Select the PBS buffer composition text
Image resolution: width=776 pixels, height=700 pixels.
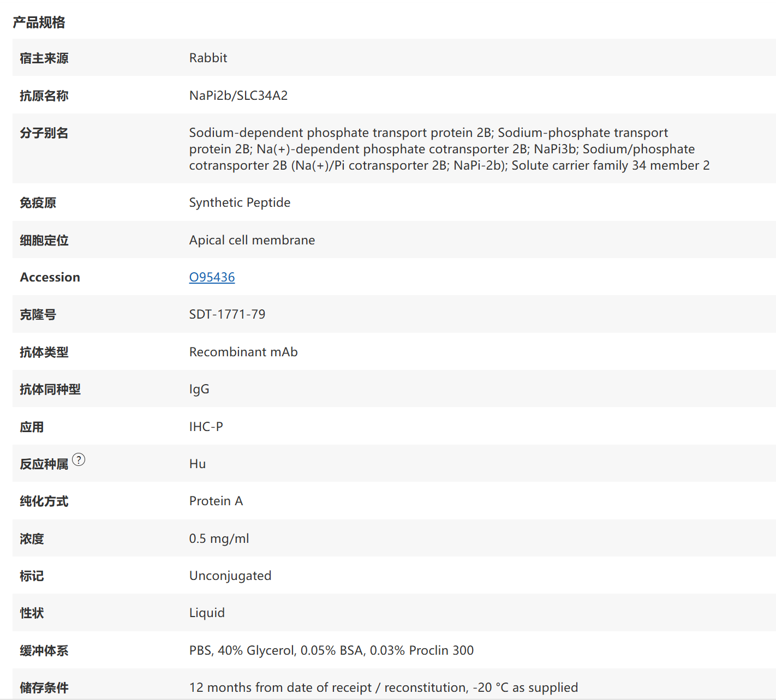coord(331,650)
